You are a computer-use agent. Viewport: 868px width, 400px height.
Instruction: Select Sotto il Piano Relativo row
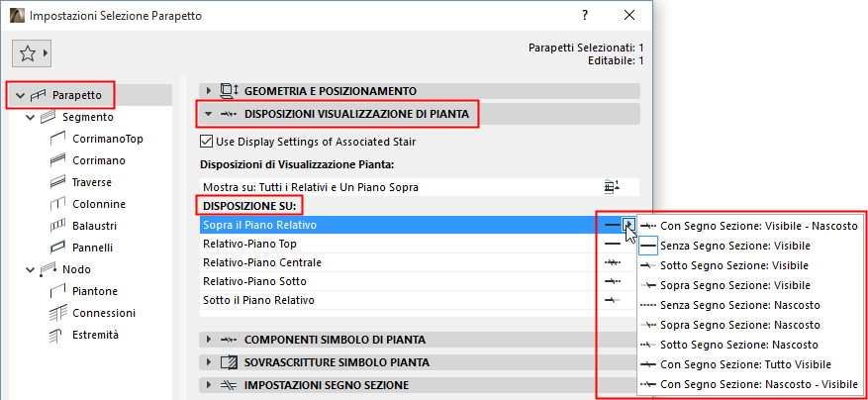click(x=419, y=300)
